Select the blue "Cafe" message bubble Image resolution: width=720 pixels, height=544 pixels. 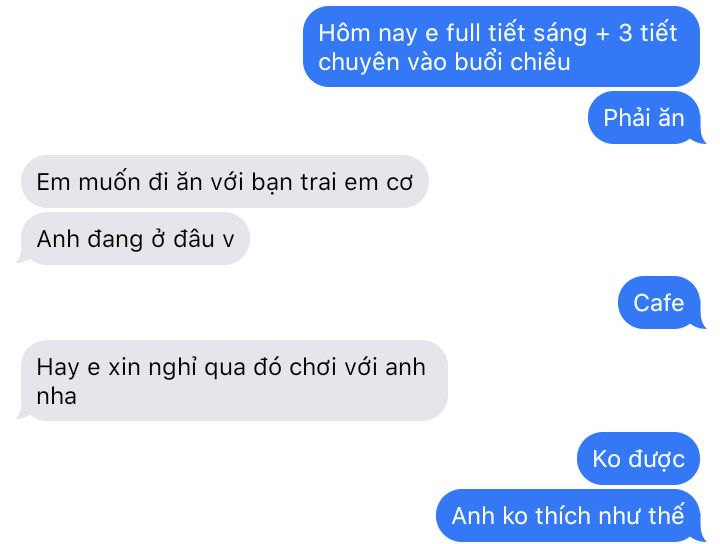tap(661, 303)
